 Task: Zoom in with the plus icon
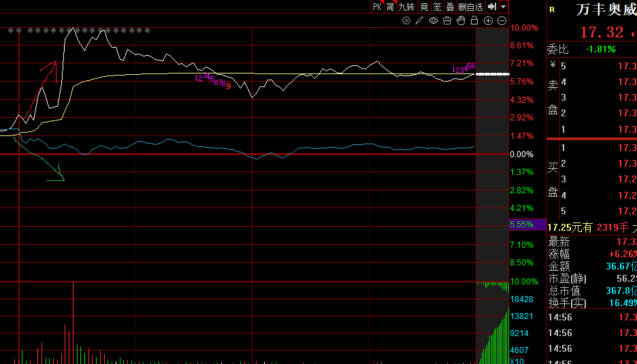coord(488,20)
